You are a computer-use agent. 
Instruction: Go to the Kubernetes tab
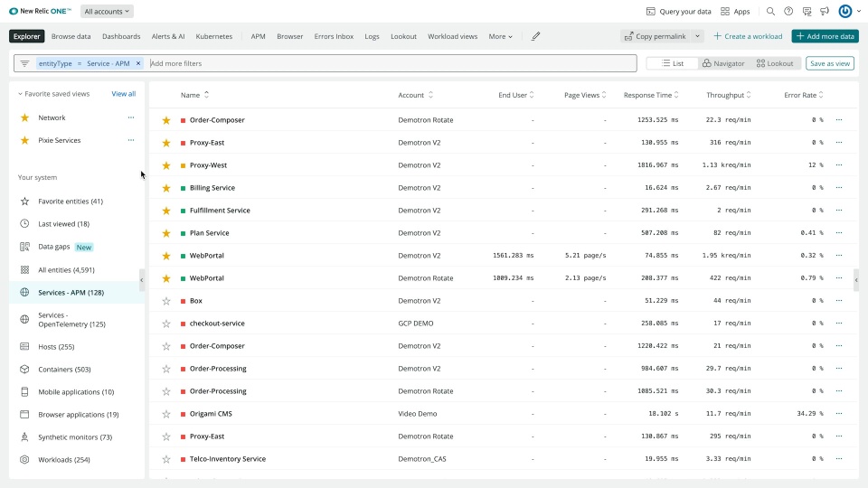(x=213, y=36)
